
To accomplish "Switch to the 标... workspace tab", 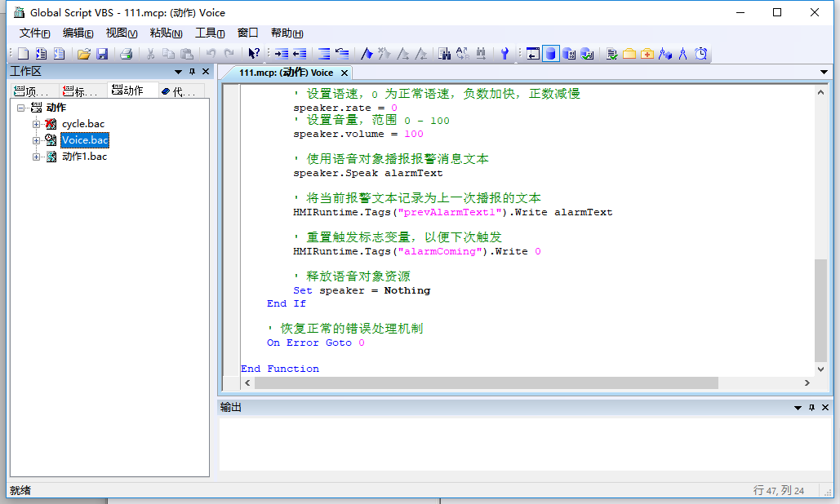I will click(x=81, y=91).
